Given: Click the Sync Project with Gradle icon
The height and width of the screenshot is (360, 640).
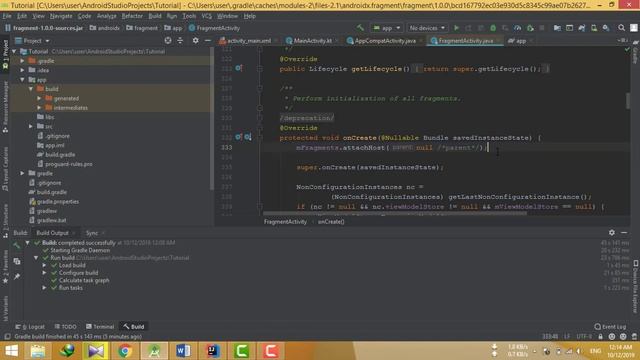Looking at the screenshot, I should click(582, 28).
